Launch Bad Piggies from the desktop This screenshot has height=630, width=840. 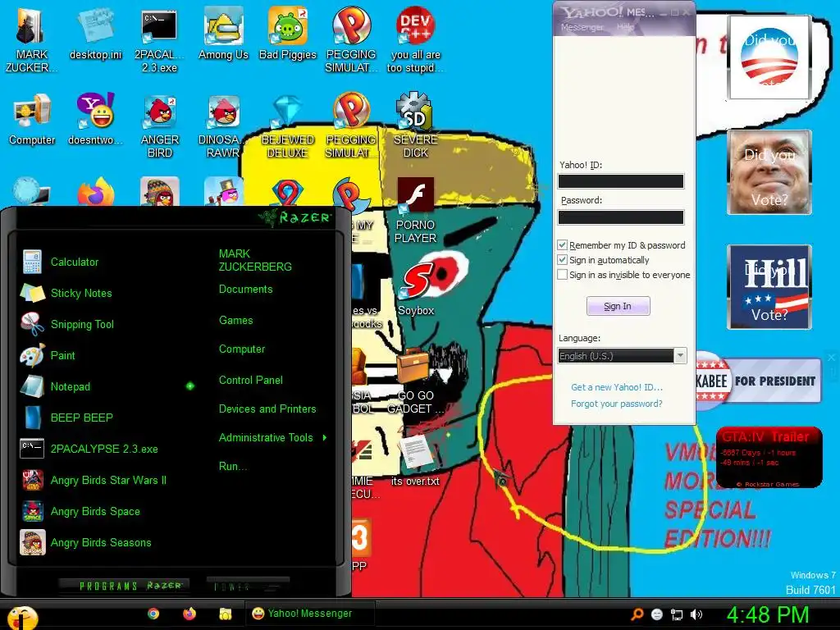[x=288, y=33]
